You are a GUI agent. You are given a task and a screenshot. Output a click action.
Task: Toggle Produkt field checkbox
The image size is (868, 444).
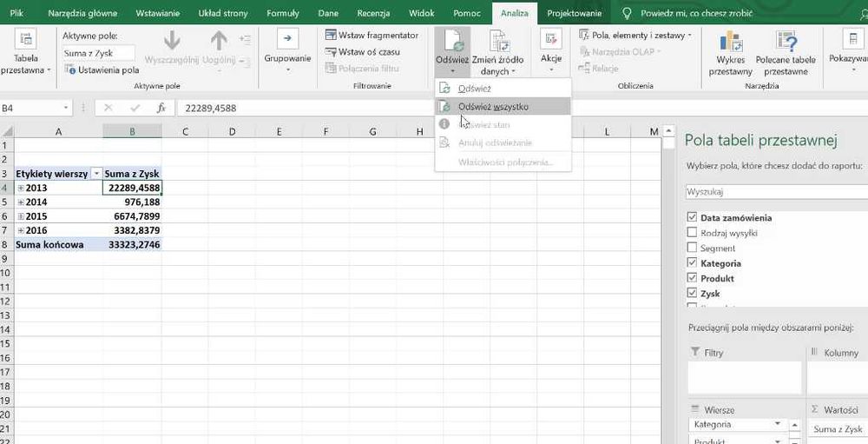(692, 278)
